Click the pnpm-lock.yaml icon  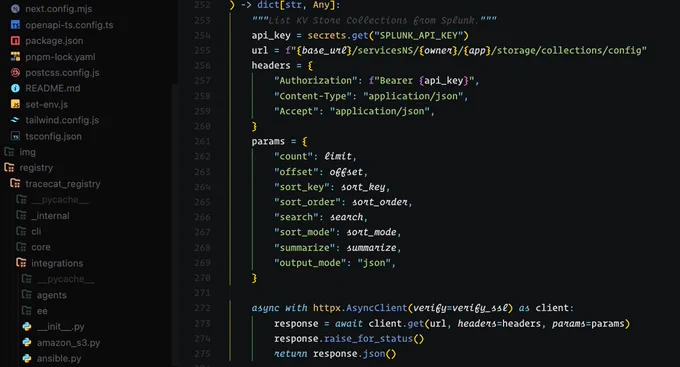(x=15, y=56)
